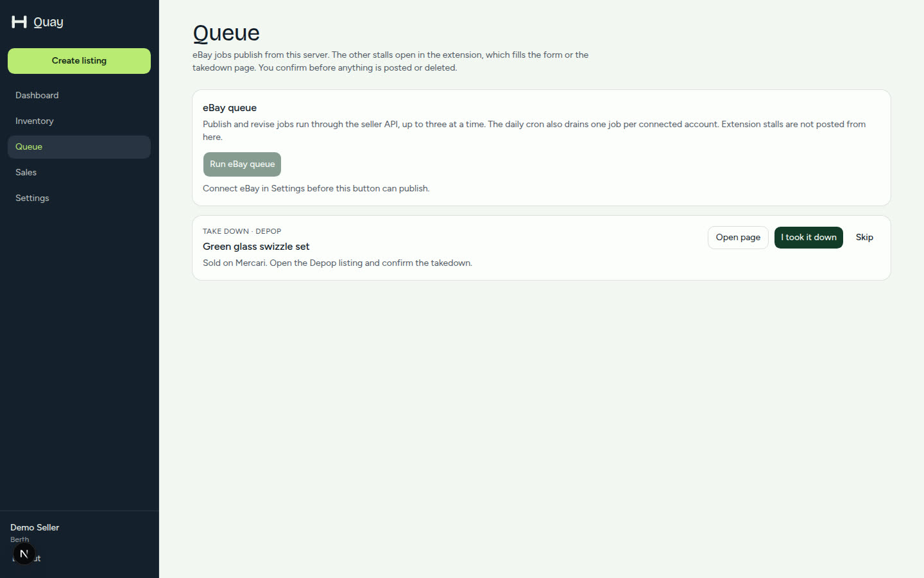924x578 pixels.
Task: Click Run eBay queue button
Action: (242, 164)
